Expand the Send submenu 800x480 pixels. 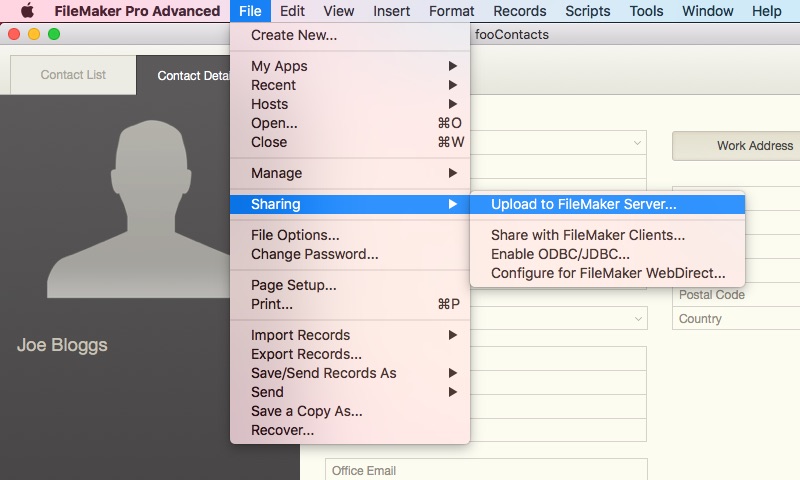pos(350,392)
